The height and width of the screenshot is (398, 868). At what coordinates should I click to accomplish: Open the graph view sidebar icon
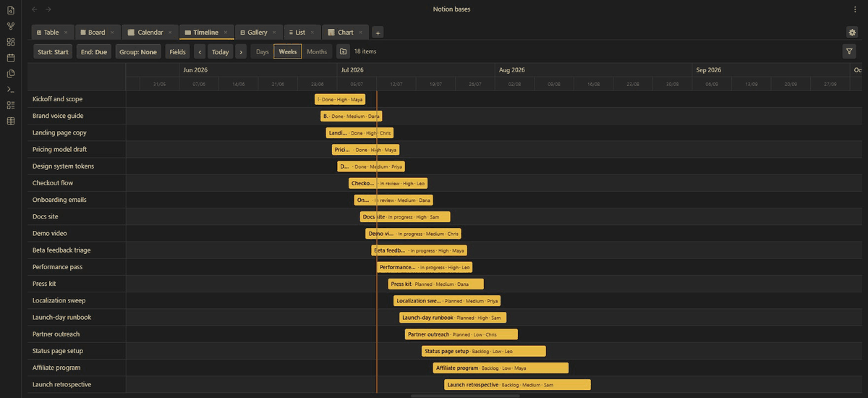(10, 26)
